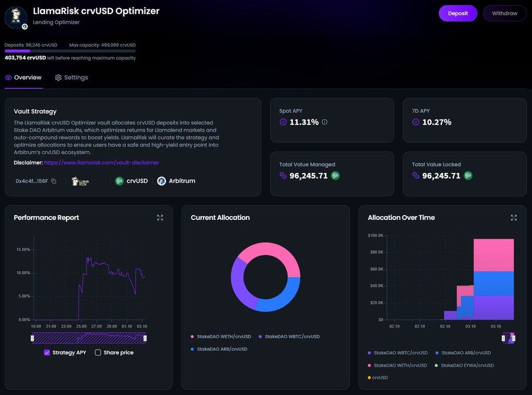Image resolution: width=532 pixels, height=395 pixels.
Task: Click the Arbitrum network icon
Action: 161,181
